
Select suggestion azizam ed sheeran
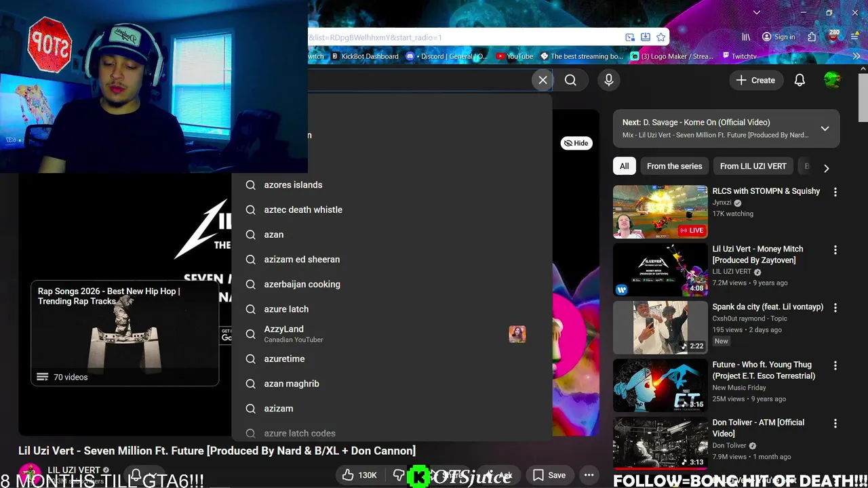pos(392,260)
